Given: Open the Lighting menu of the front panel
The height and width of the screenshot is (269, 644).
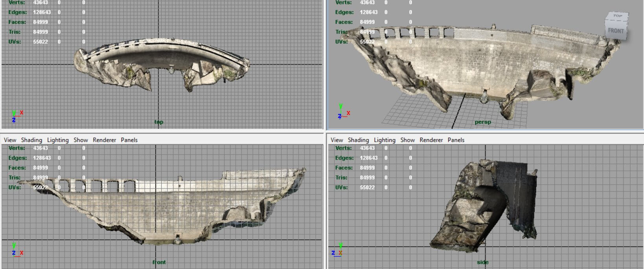Looking at the screenshot, I should click(x=58, y=140).
